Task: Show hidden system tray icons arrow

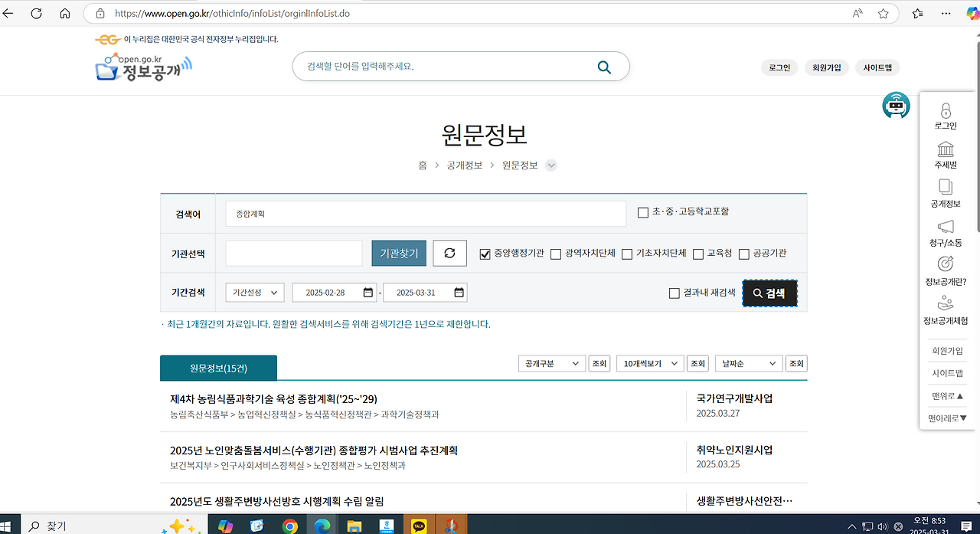Action: 851,526
